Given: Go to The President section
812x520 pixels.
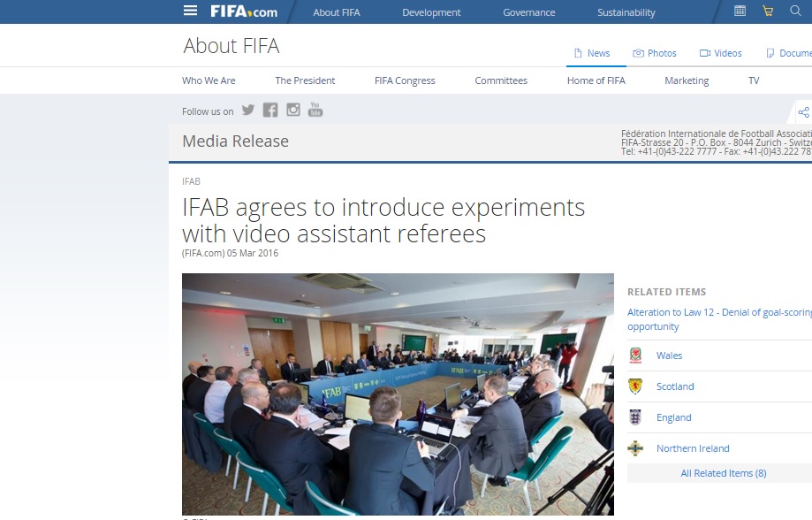Looking at the screenshot, I should pos(305,80).
